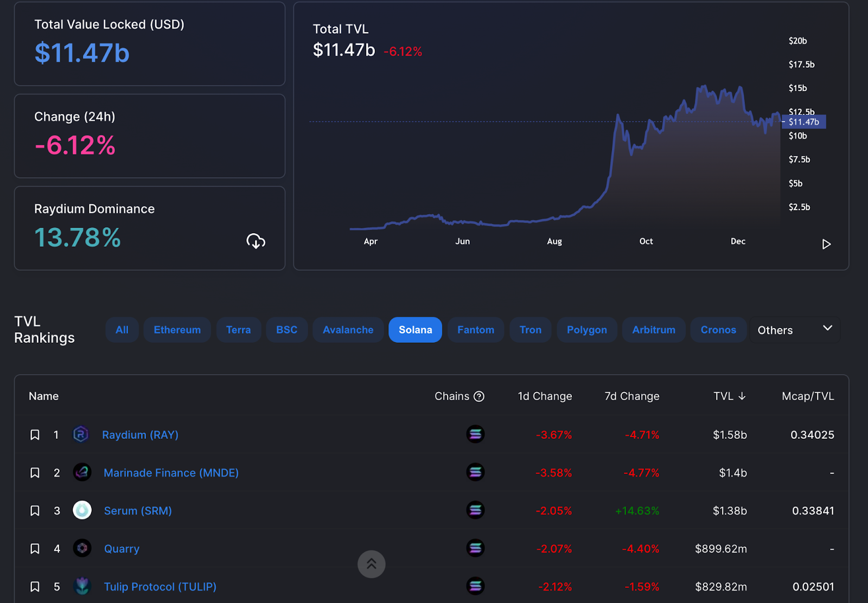Bookmark the Serum (SRM) row
Image resolution: width=868 pixels, height=603 pixels.
[35, 511]
